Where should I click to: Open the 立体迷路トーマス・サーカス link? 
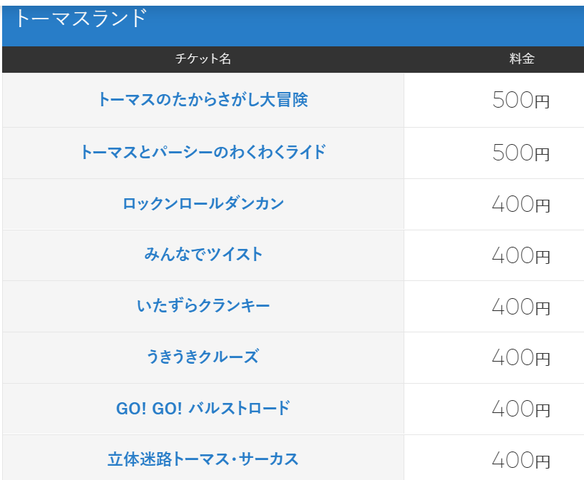coord(203,459)
